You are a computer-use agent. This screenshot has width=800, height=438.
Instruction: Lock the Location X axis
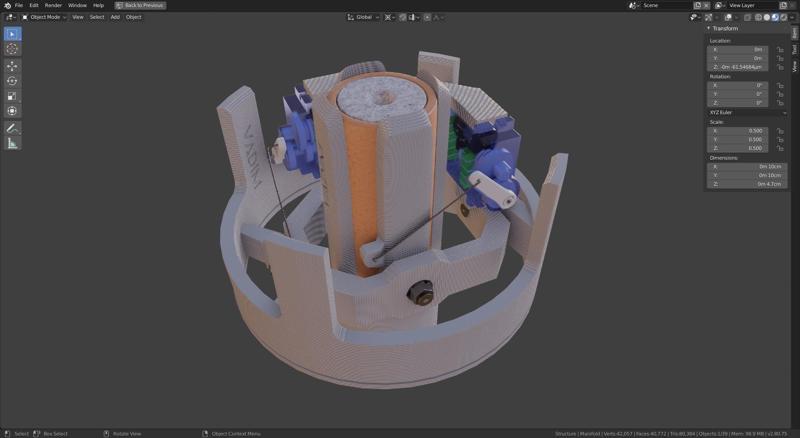coord(780,50)
